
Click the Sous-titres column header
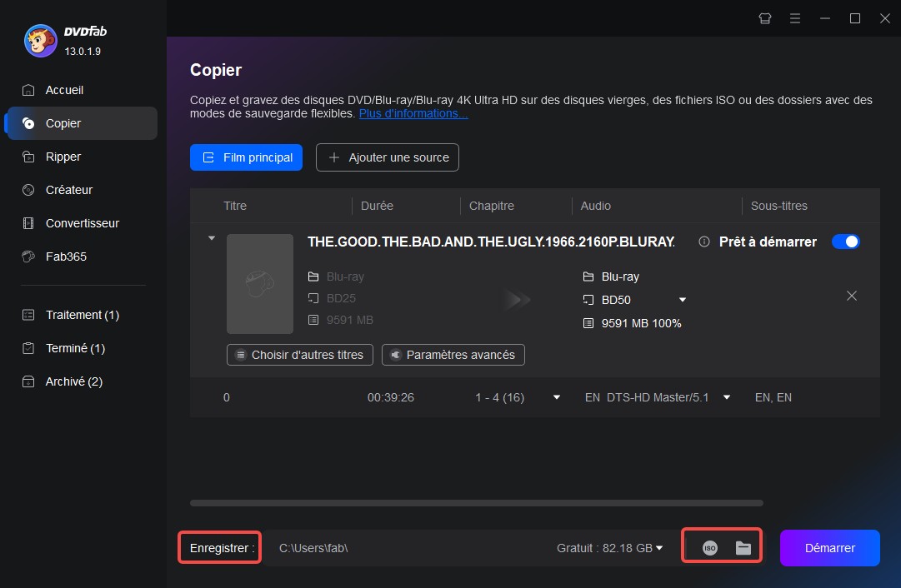[778, 206]
